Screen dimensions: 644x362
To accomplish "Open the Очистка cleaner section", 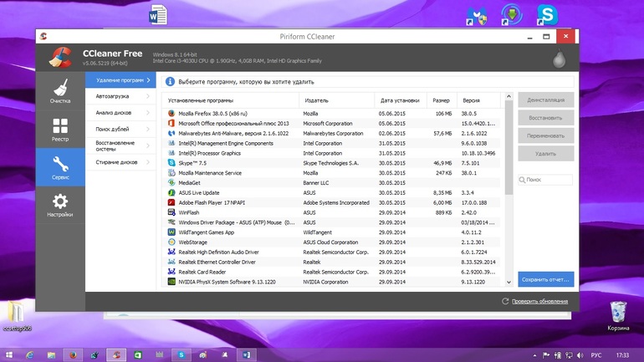I will coord(60,91).
